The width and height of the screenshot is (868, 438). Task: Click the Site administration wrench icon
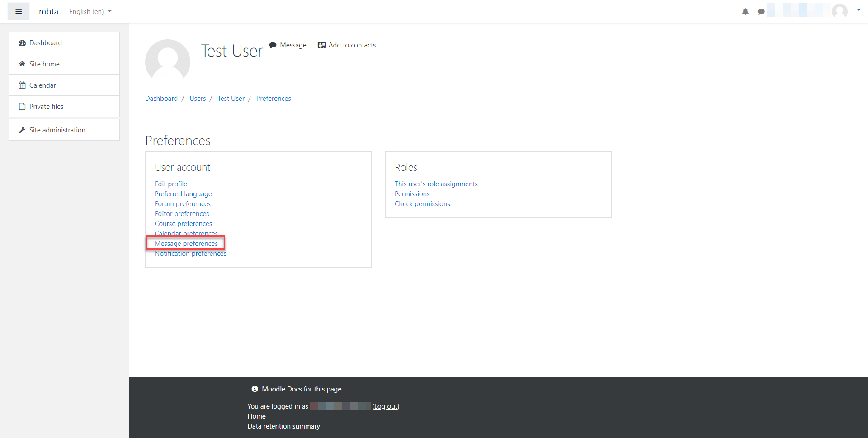[22, 130]
